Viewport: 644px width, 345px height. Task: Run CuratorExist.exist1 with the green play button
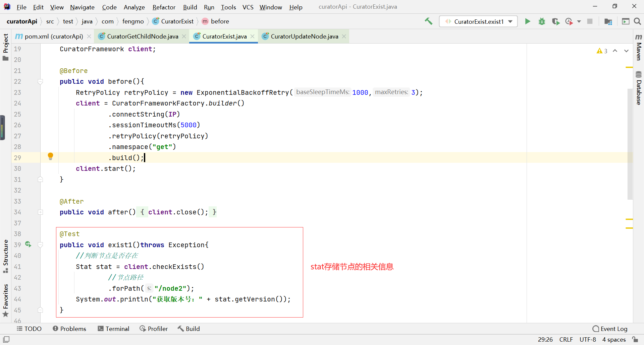coord(528,21)
